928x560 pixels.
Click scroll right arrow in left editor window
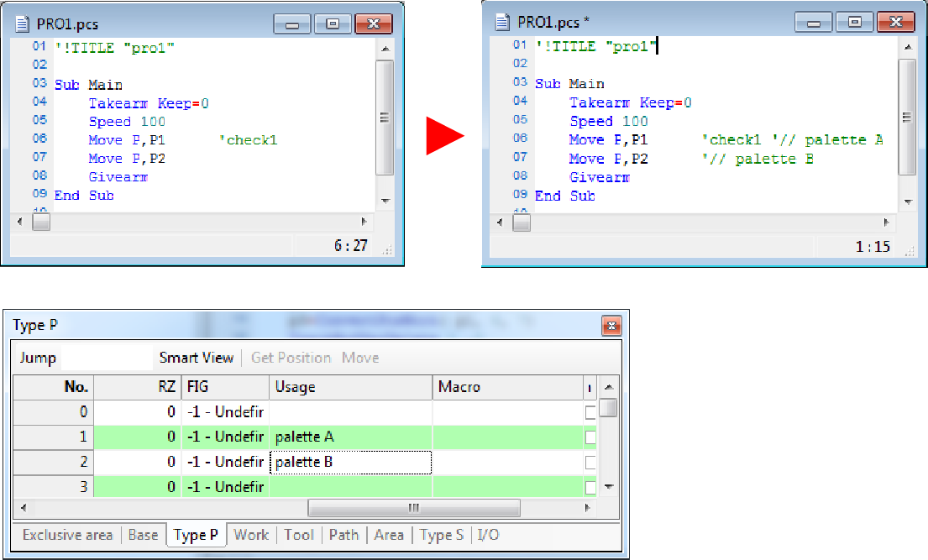[364, 222]
